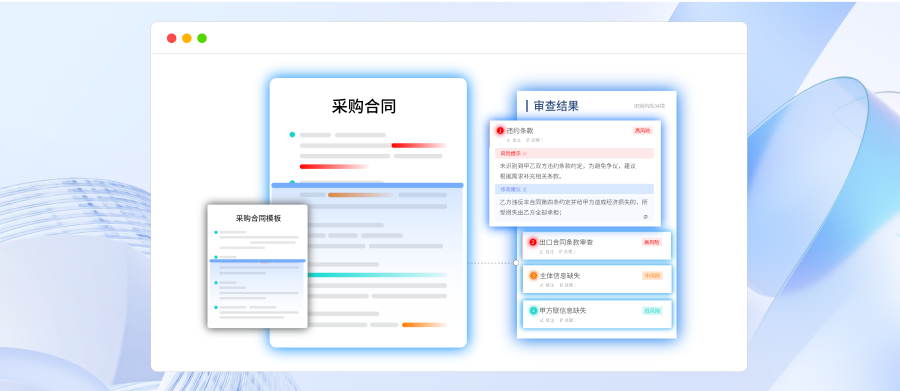Viewport: 900px width, 391px height.
Task: Open the 处理 dropdown under 甲方联信息缺失
Action: pos(568,320)
